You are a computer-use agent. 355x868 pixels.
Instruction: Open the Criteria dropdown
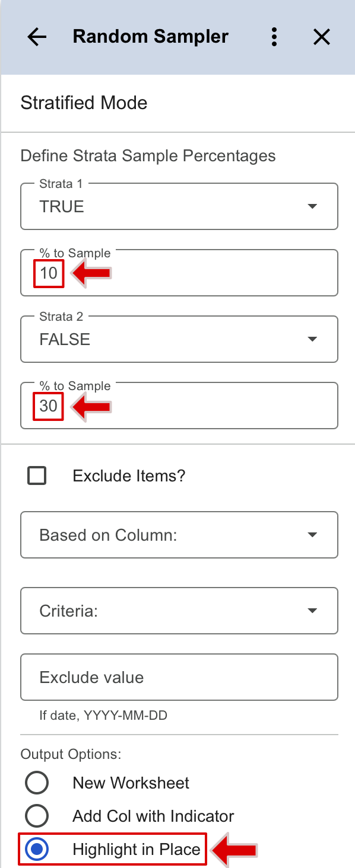tap(178, 610)
